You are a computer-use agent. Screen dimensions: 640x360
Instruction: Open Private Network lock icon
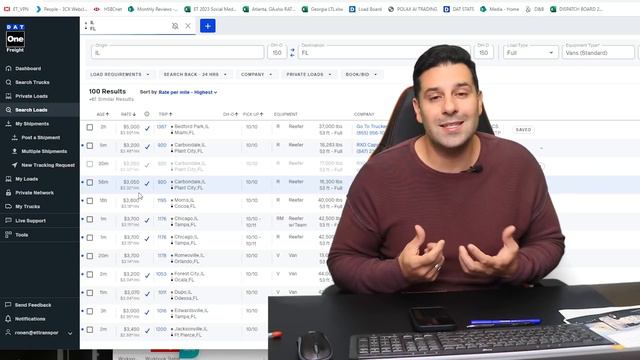9,193
